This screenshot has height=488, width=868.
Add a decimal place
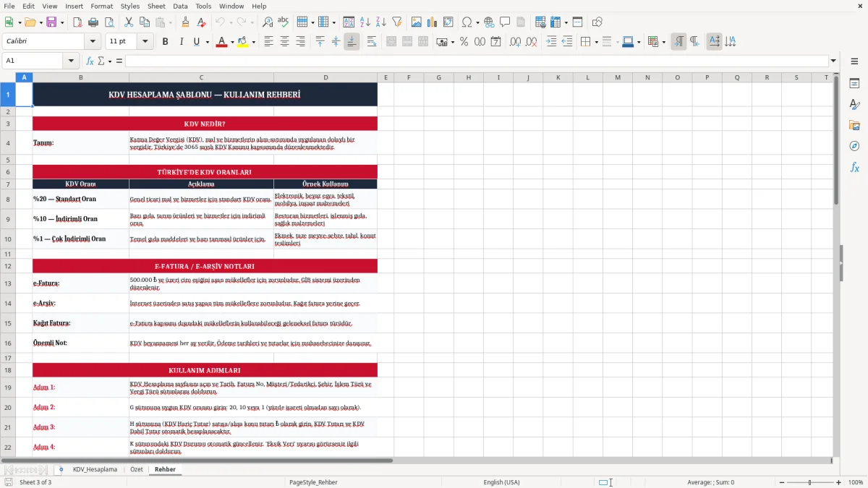point(515,42)
